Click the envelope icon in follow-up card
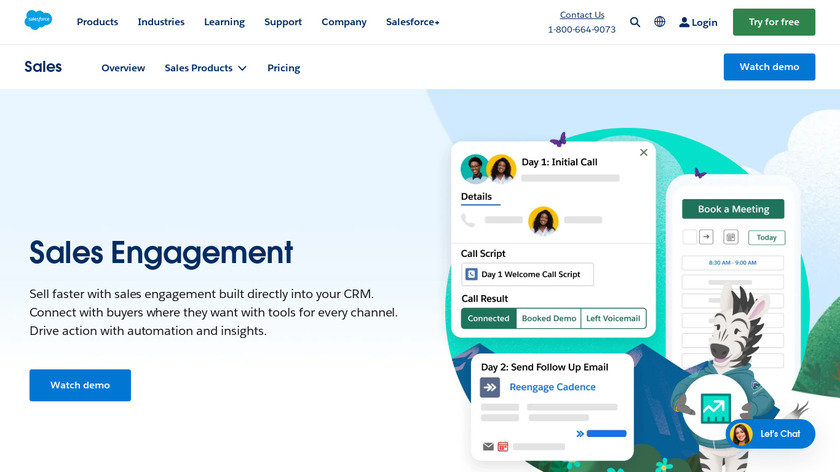 coord(488,446)
